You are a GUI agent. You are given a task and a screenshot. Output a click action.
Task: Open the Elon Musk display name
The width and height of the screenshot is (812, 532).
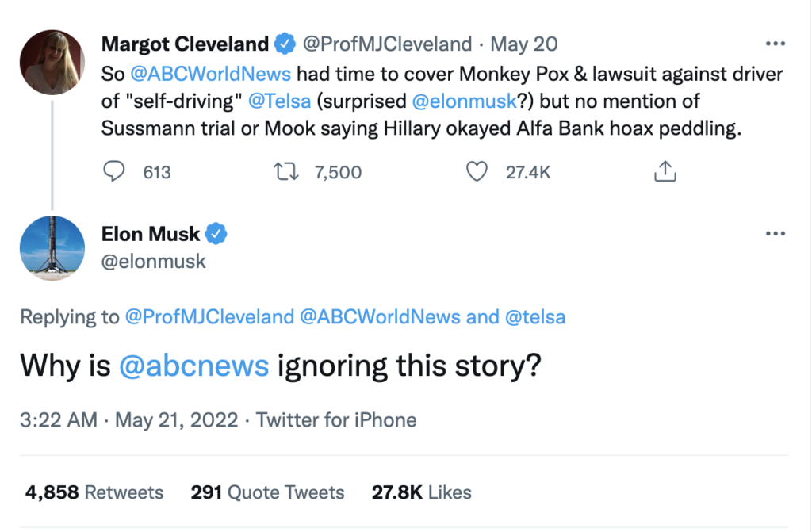pyautogui.click(x=151, y=234)
